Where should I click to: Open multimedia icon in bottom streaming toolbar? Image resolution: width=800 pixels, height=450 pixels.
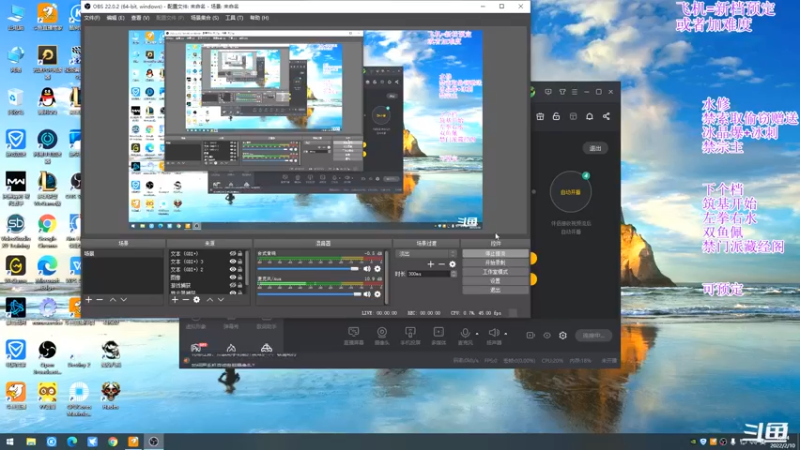pos(438,332)
